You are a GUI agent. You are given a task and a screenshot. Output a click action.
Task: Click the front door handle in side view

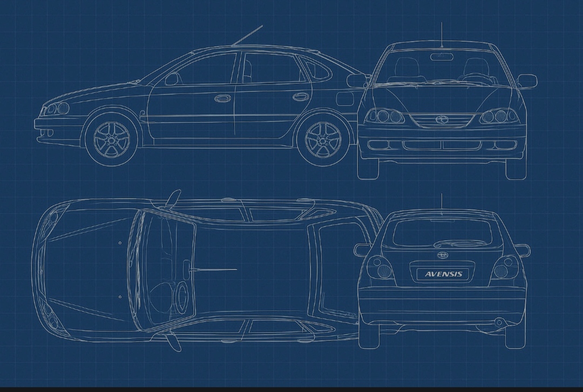pos(222,98)
